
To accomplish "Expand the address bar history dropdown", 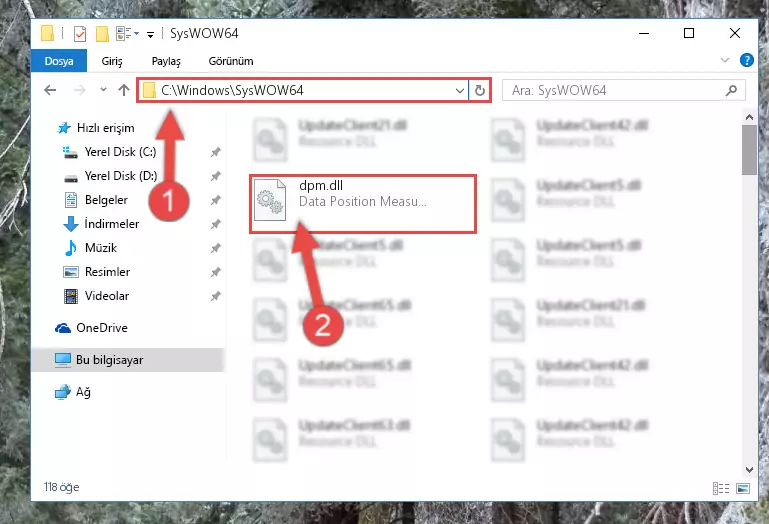I will (460, 90).
